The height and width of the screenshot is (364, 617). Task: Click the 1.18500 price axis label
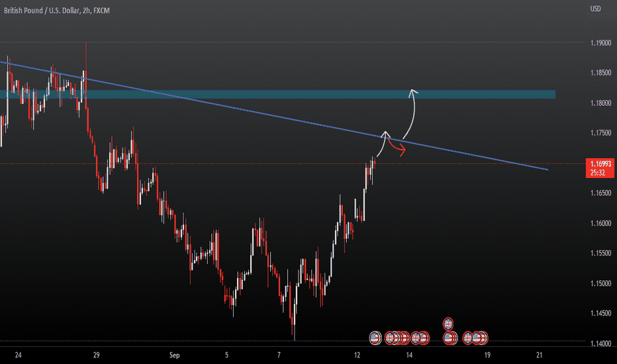pos(601,73)
